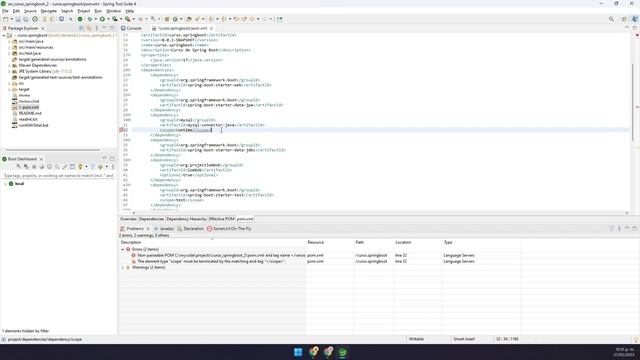
Task: Click the error marker on line 32 gutter
Action: [x=121, y=130]
